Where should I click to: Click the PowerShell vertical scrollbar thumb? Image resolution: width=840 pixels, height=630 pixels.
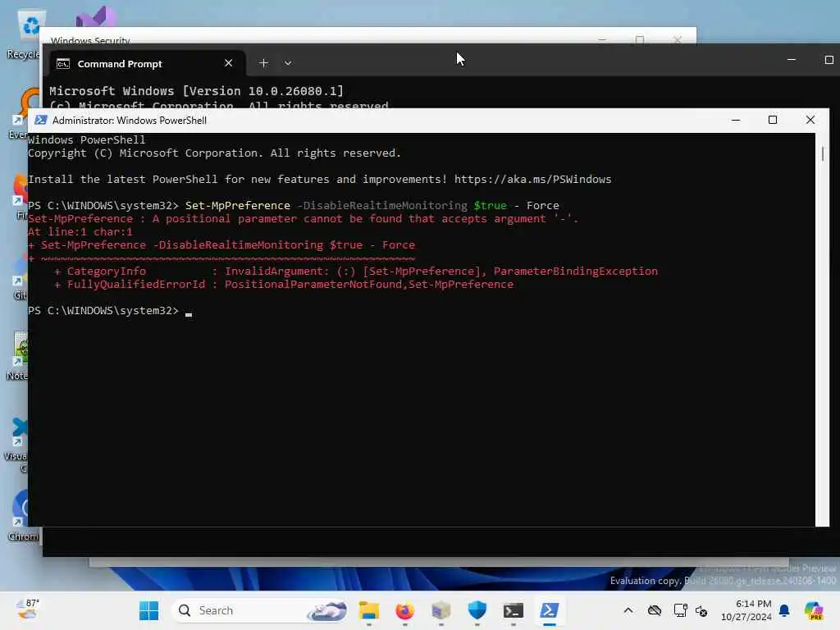822,153
